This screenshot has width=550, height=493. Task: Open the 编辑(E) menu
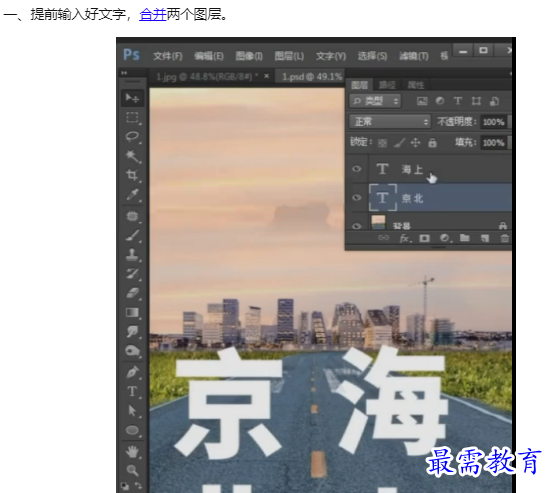209,56
